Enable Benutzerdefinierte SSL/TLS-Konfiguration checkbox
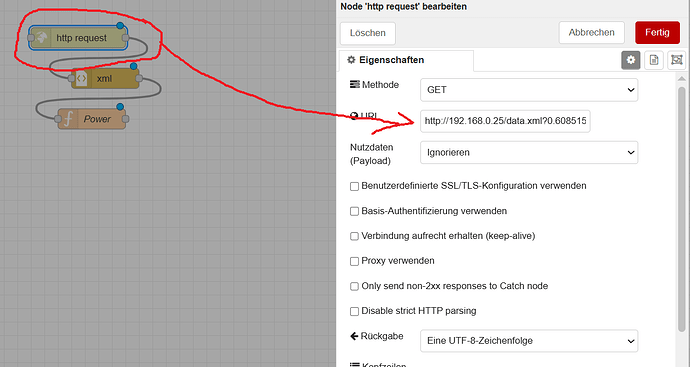Image resolution: width=690 pixels, height=367 pixels. click(354, 187)
